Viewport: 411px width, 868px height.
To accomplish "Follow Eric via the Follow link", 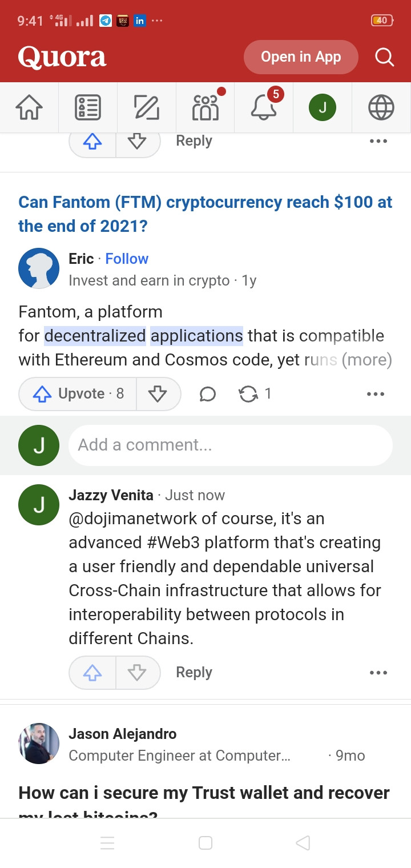I will [127, 259].
